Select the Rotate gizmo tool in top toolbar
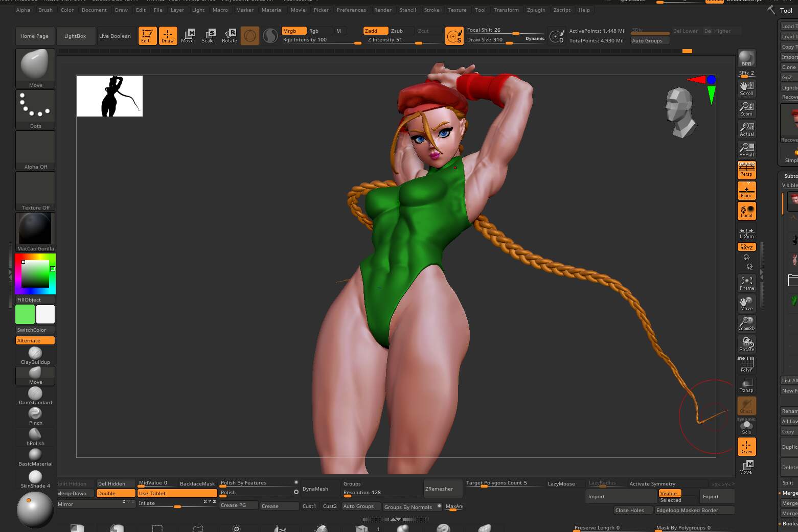The width and height of the screenshot is (798, 532). 229,36
